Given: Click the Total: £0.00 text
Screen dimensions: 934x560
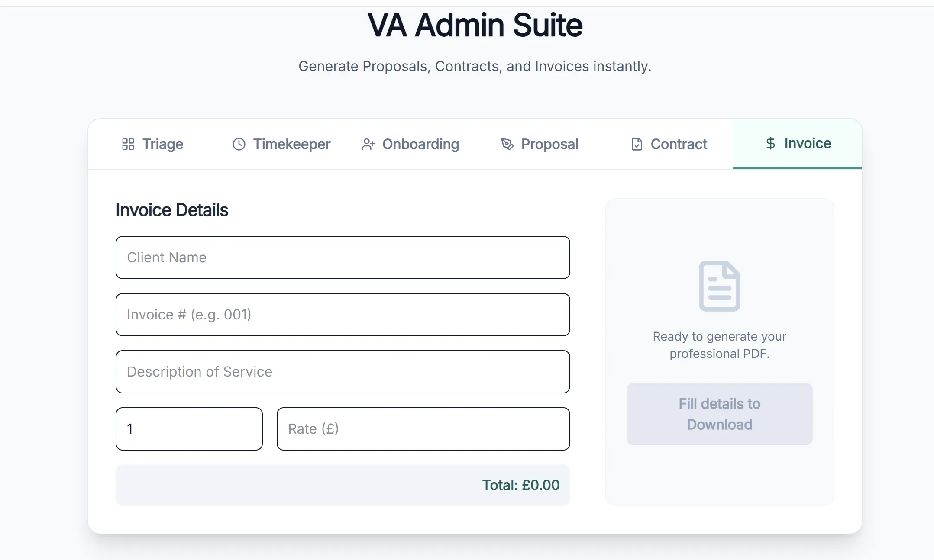Looking at the screenshot, I should (x=520, y=485).
